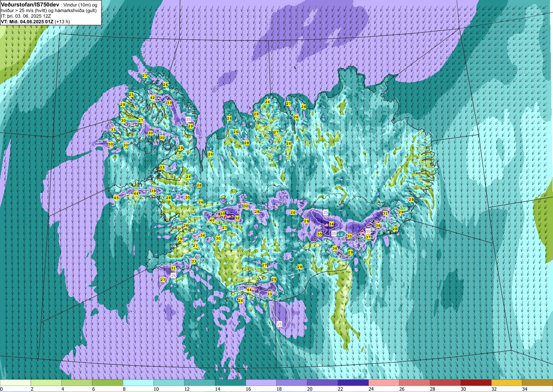Click the 0–2 m/s pale yellow legend swatch
The height and width of the screenshot is (392, 553).
point(16,383)
